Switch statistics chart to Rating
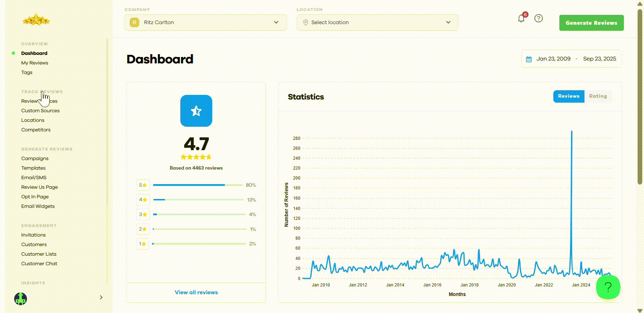This screenshot has width=644, height=313. click(x=598, y=96)
